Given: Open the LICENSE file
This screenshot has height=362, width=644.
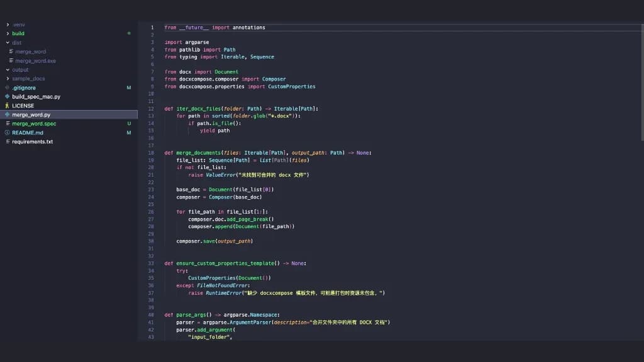Looking at the screenshot, I should pyautogui.click(x=23, y=106).
